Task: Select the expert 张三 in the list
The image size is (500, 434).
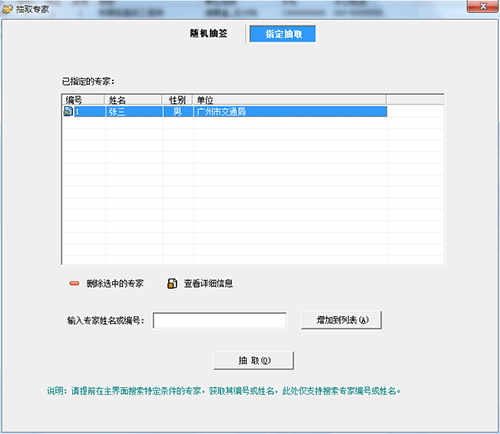Action: 117,111
